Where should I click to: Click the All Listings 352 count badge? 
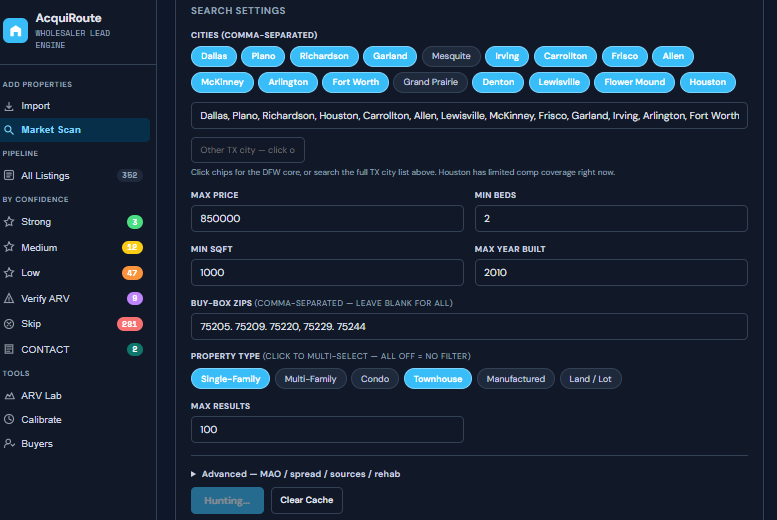click(x=130, y=175)
